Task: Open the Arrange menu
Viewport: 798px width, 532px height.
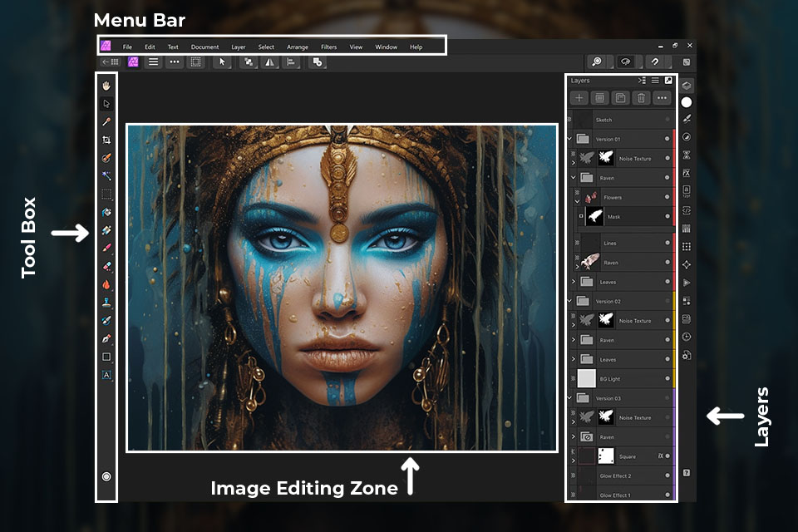Action: [298, 47]
